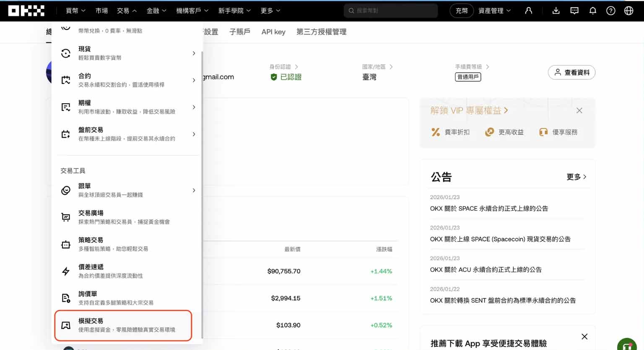Open the SPACE (Spacecoin) 現貨交易 announcement
The height and width of the screenshot is (350, 644).
click(x=500, y=239)
